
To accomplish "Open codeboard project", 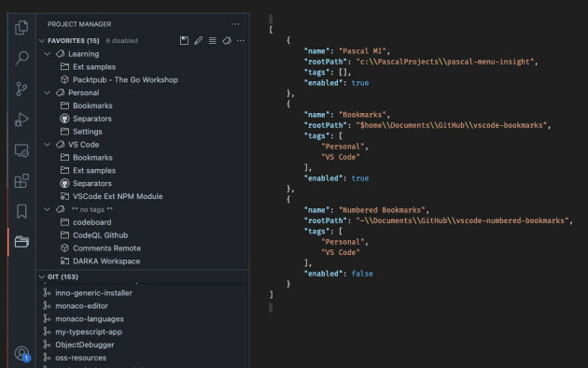I will tap(91, 222).
